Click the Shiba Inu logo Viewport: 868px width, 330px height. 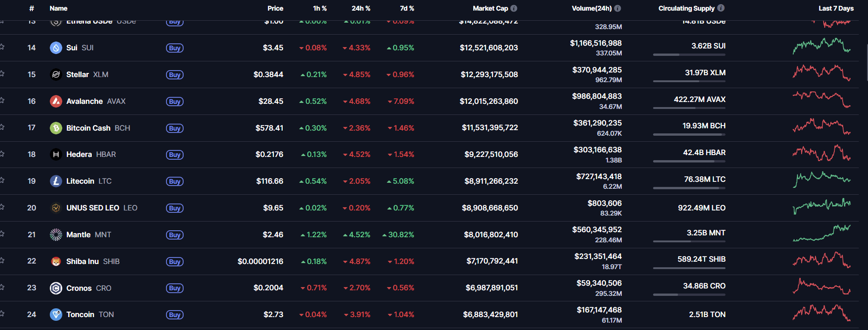56,261
